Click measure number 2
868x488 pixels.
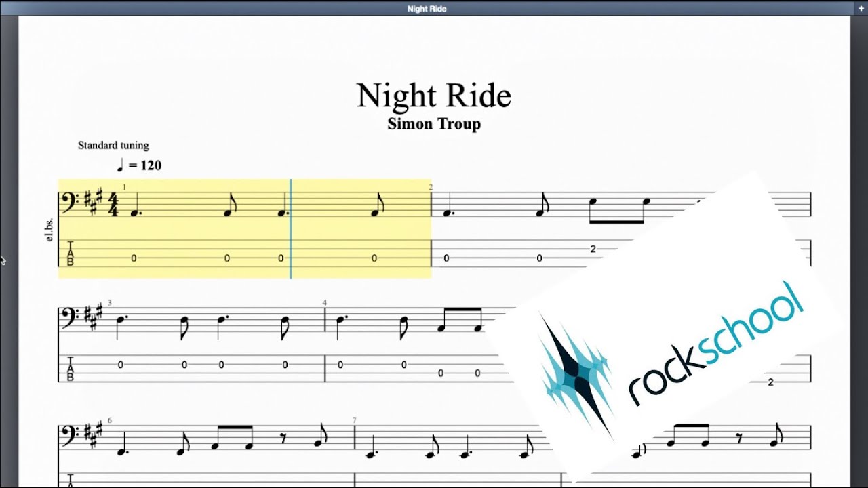[431, 187]
